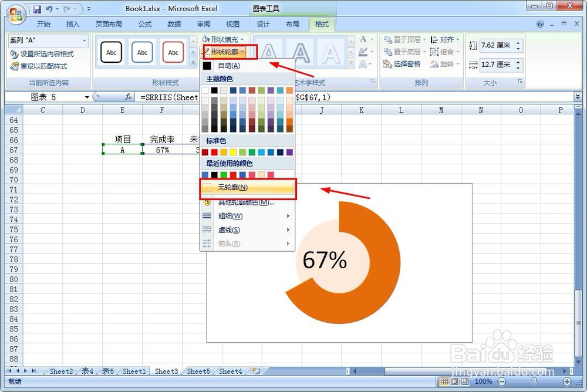
Task: Open the 粗细(W) weight submenu
Action: pos(248,216)
